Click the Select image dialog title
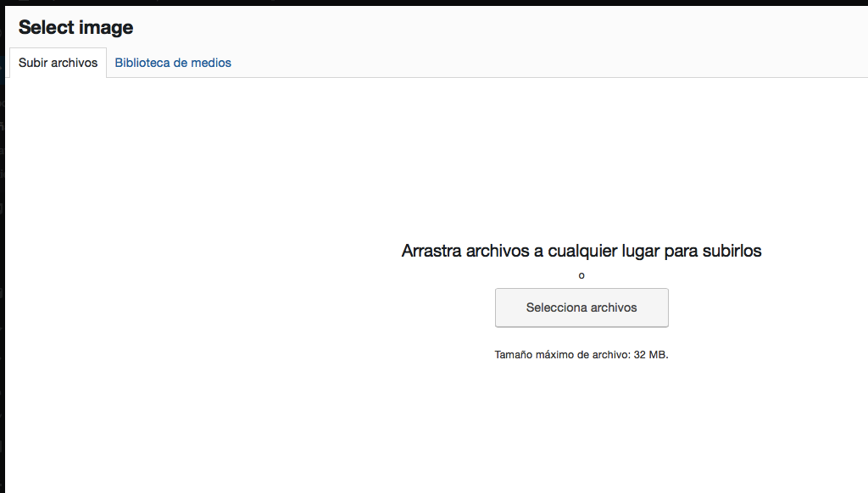 click(x=75, y=27)
